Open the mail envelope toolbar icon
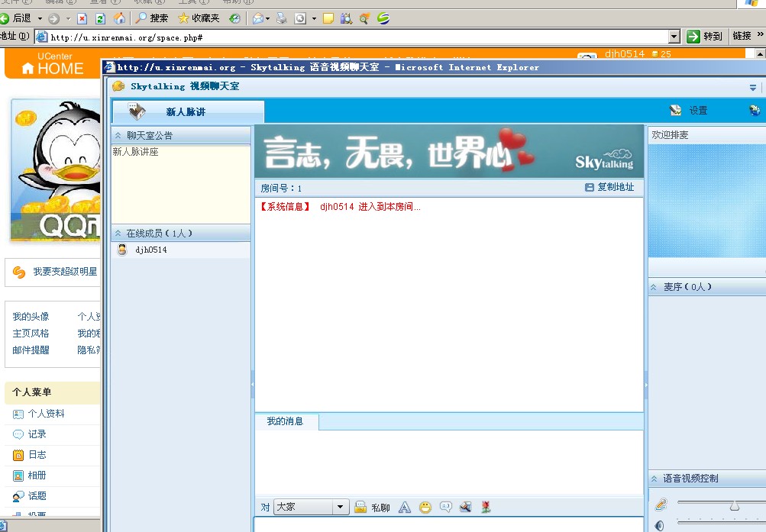Screen dimensions: 766x532 tap(258, 18)
